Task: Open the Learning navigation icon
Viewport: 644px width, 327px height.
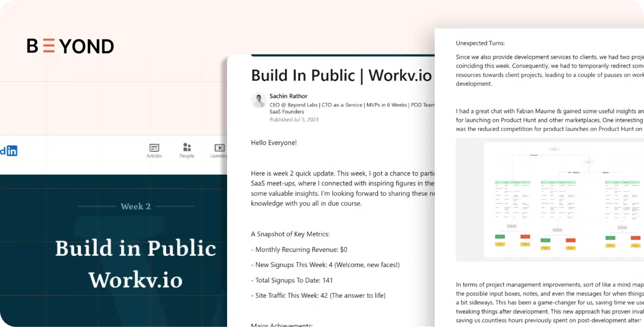Action: (219, 151)
